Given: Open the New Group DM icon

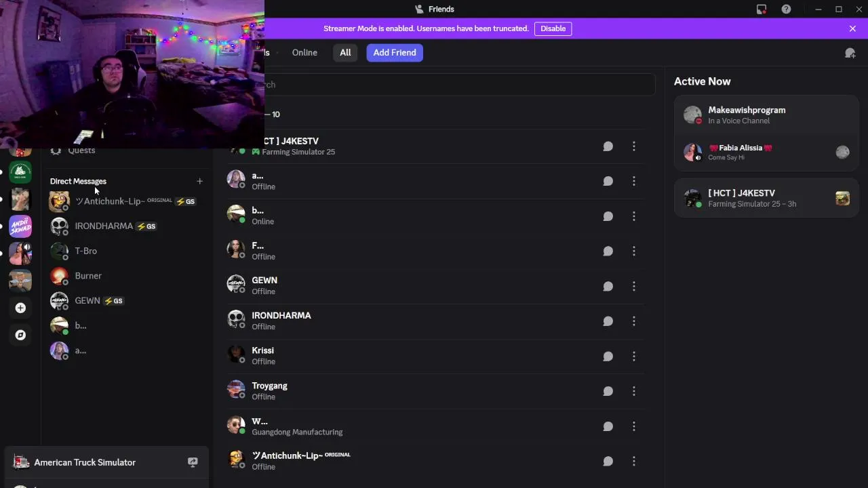Looking at the screenshot, I should 850,53.
